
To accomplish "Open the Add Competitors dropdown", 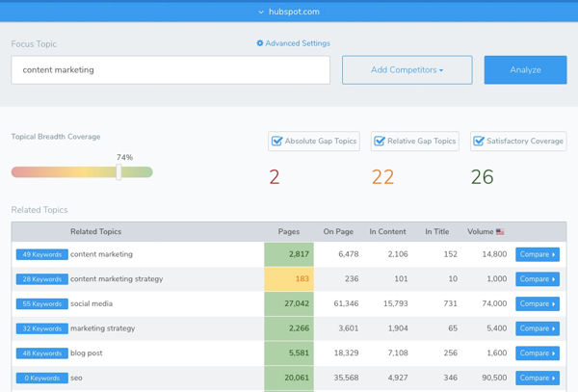I will coord(407,70).
